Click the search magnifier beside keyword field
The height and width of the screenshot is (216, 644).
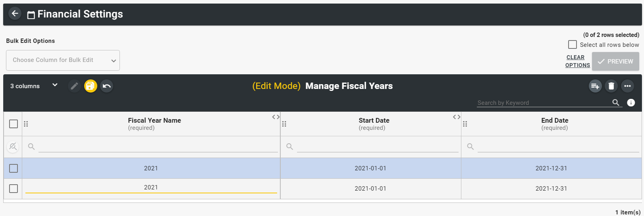[x=616, y=102]
